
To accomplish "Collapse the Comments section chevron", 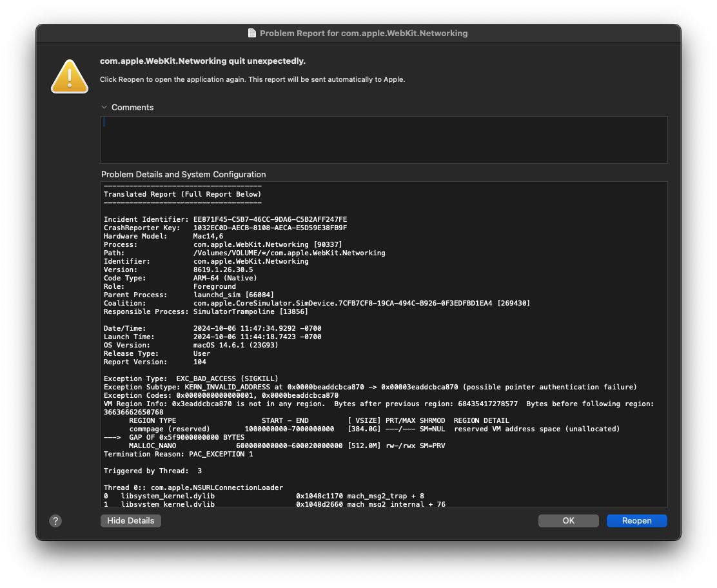I will coord(104,108).
